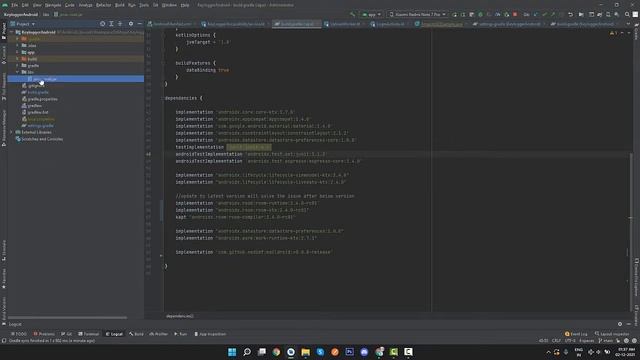Open the Event Log
The width and height of the screenshot is (640, 360).
coord(576,334)
